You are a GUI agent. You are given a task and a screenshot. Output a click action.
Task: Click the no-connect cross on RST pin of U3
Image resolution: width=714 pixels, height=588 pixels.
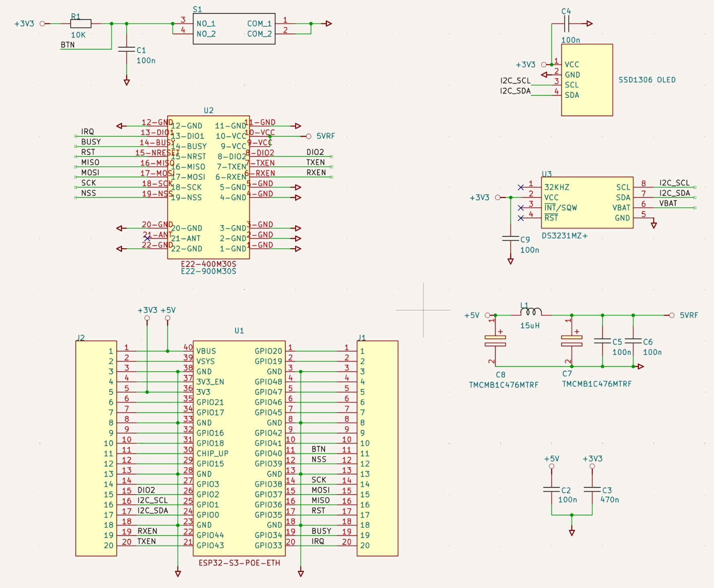521,218
